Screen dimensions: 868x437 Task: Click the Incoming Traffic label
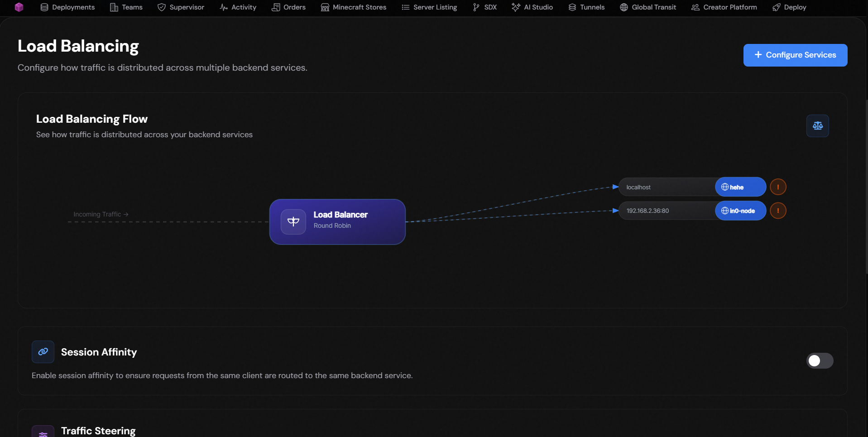[x=101, y=214]
